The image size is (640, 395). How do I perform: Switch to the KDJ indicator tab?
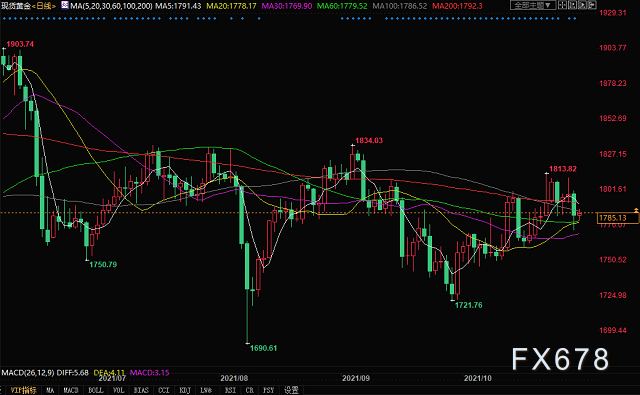click(185, 391)
